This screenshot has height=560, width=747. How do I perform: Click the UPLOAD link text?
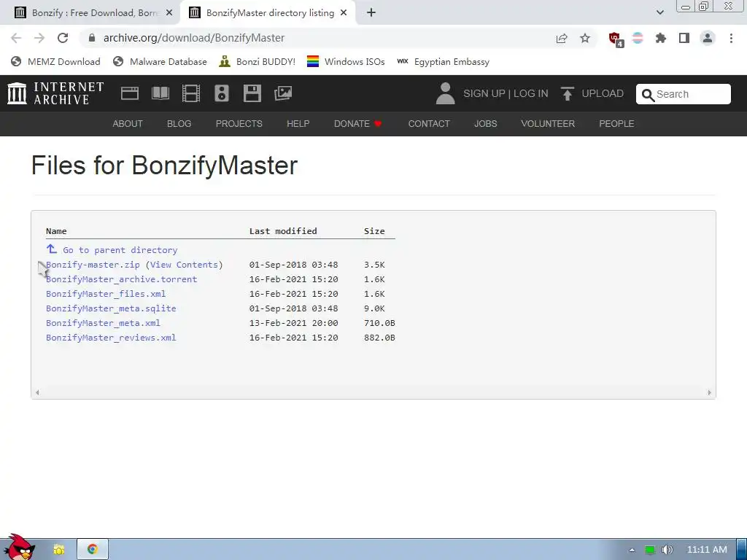[603, 93]
